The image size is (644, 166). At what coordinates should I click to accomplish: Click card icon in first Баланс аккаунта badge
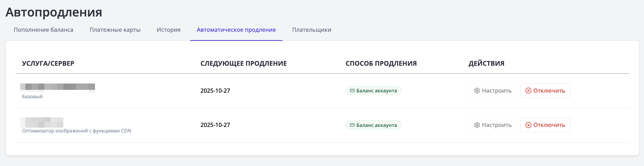click(352, 91)
